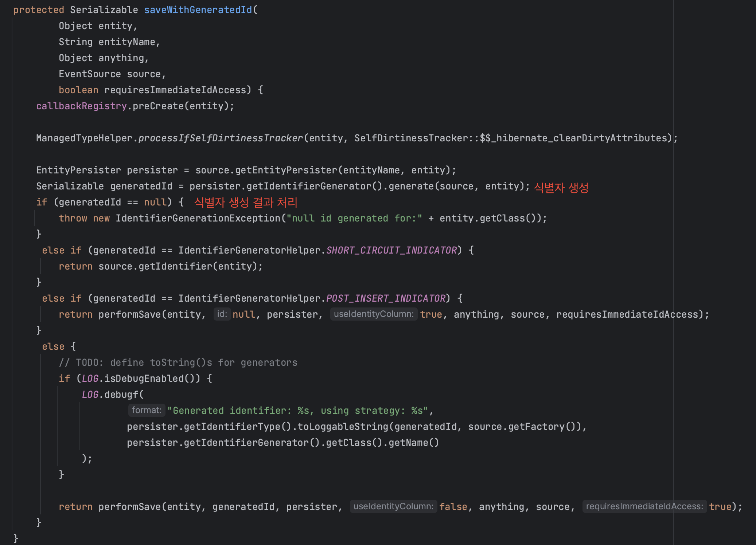Click the TODO comment line
This screenshot has height=545, width=756.
178,362
